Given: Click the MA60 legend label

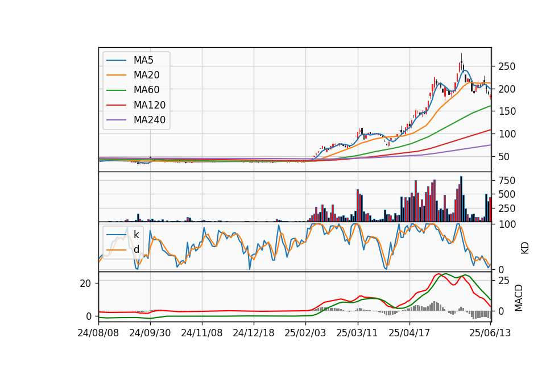Looking at the screenshot, I should pyautogui.click(x=147, y=90).
